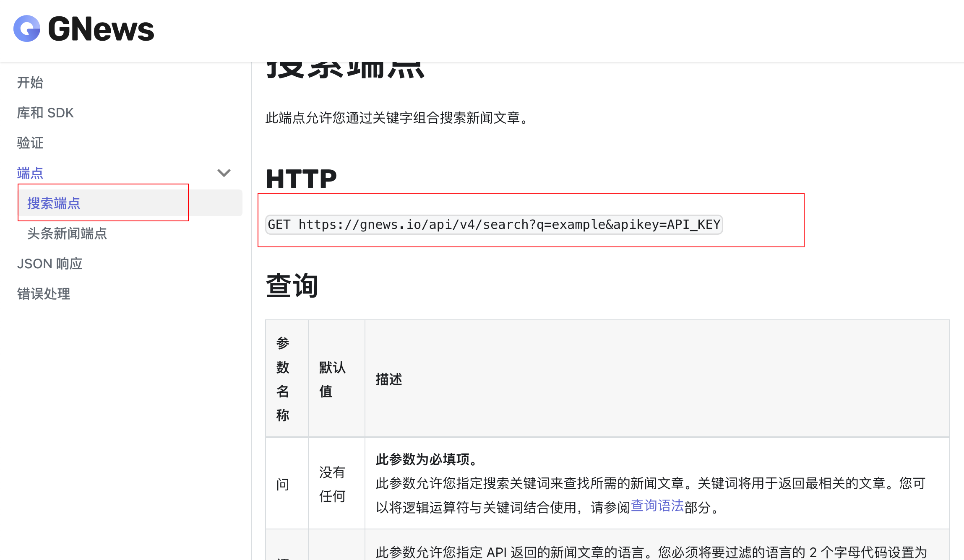Go to the 验证 section
This screenshot has height=560, width=964.
(x=30, y=143)
